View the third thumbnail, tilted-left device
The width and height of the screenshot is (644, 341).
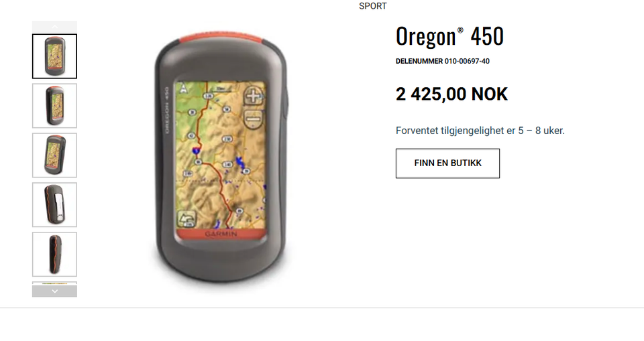pyautogui.click(x=54, y=155)
